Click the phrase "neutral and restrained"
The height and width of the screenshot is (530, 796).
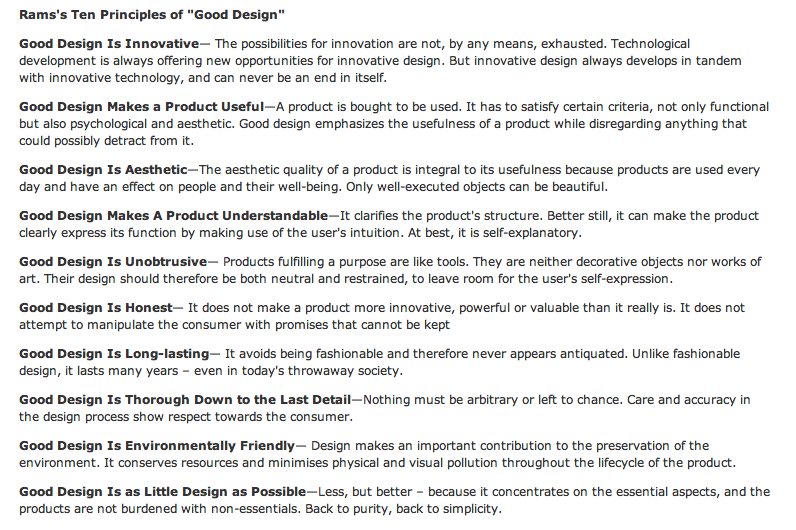pos(338,279)
